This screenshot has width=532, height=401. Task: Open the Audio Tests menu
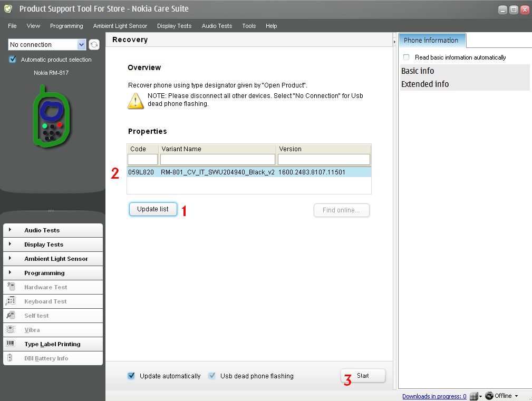click(217, 26)
